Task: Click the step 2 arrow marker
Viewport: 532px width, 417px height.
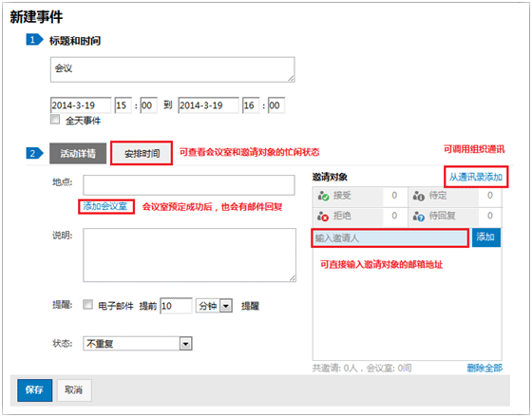Action: point(34,153)
